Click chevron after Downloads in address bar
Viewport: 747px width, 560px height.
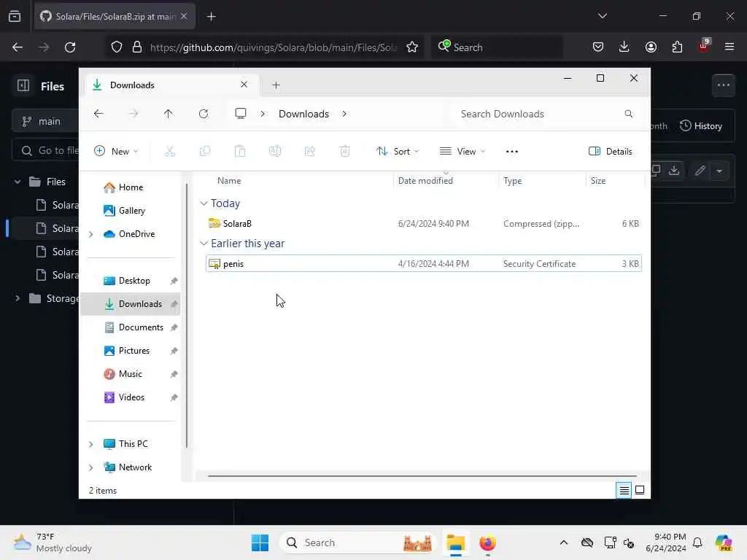[x=344, y=114]
